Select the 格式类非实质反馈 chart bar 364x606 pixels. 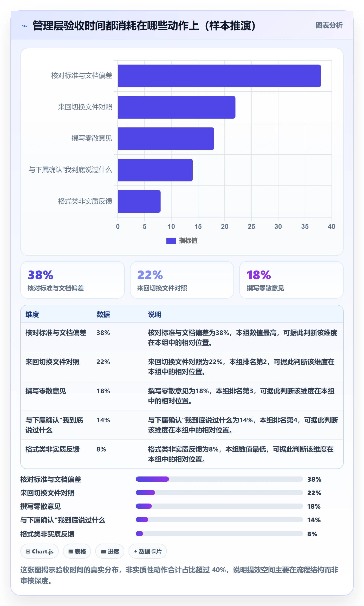[139, 201]
